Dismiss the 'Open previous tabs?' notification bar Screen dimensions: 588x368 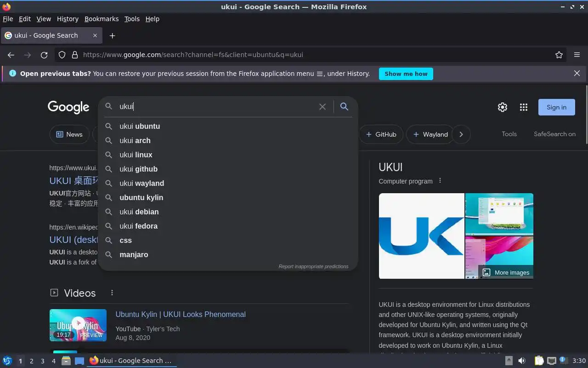click(577, 73)
